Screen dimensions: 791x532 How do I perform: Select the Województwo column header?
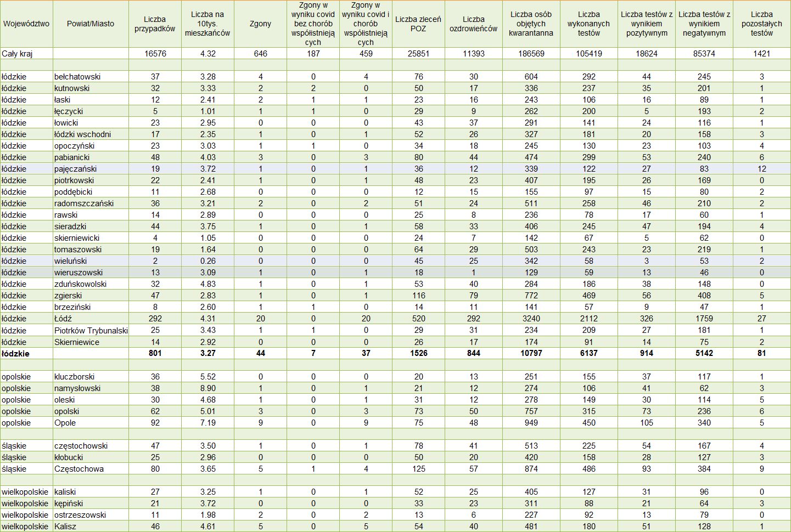26,24
